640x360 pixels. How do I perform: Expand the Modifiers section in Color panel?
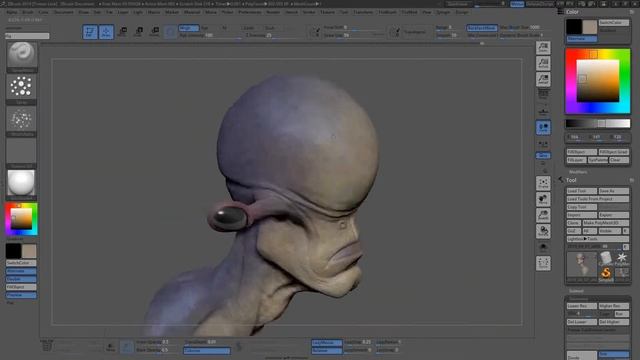pos(578,172)
